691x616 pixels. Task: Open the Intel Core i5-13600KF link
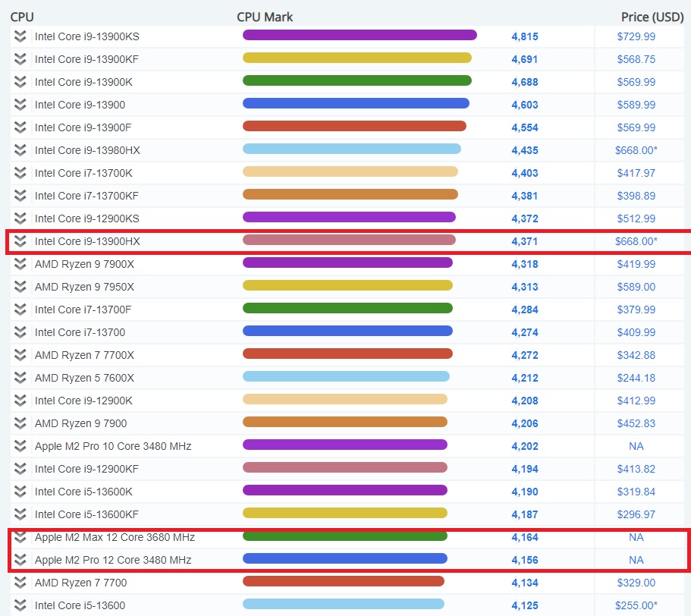86,514
